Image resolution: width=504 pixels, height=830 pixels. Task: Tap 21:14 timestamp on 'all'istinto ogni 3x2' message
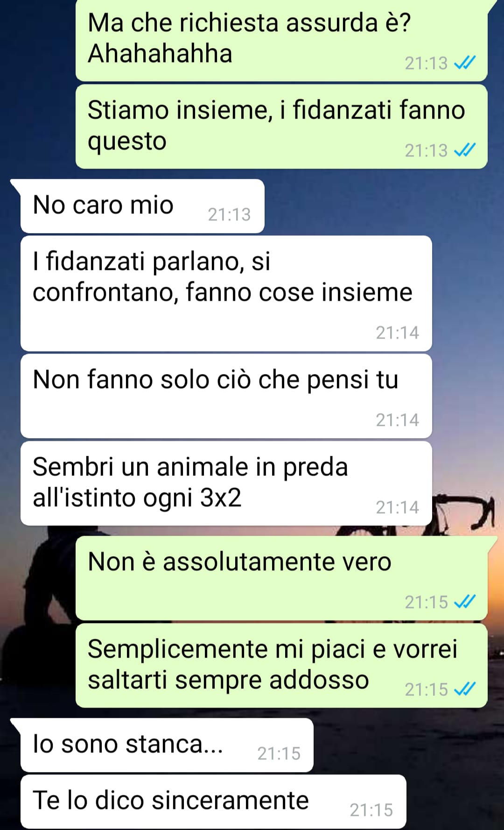(398, 507)
